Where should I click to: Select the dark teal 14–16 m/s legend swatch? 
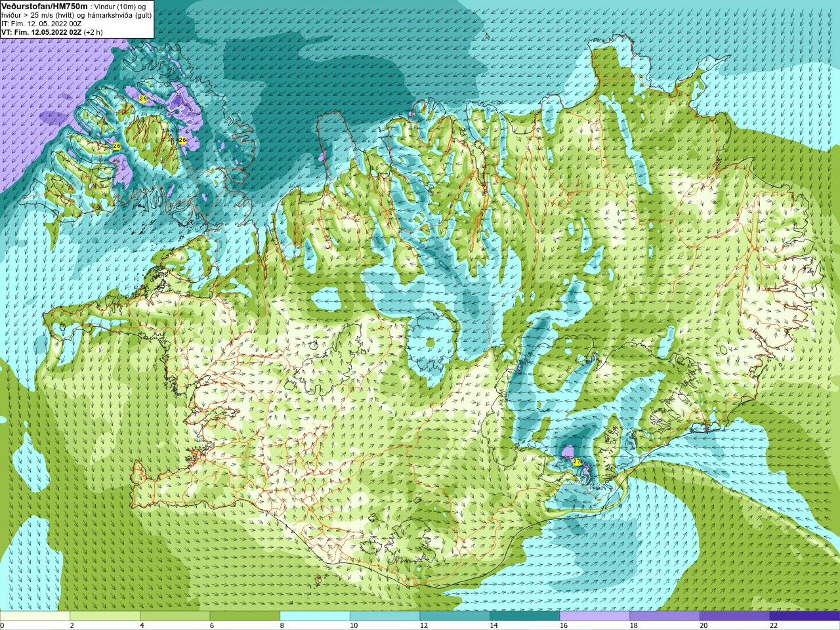pyautogui.click(x=525, y=616)
